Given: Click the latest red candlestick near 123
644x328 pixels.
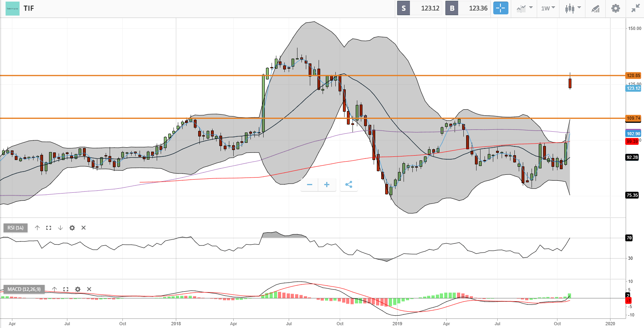Looking at the screenshot, I should [x=570, y=83].
